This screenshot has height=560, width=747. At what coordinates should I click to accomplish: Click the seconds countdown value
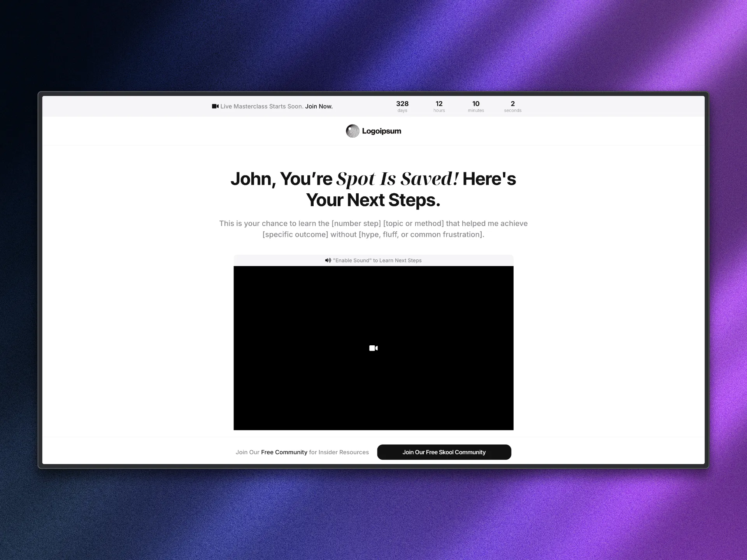pyautogui.click(x=512, y=104)
